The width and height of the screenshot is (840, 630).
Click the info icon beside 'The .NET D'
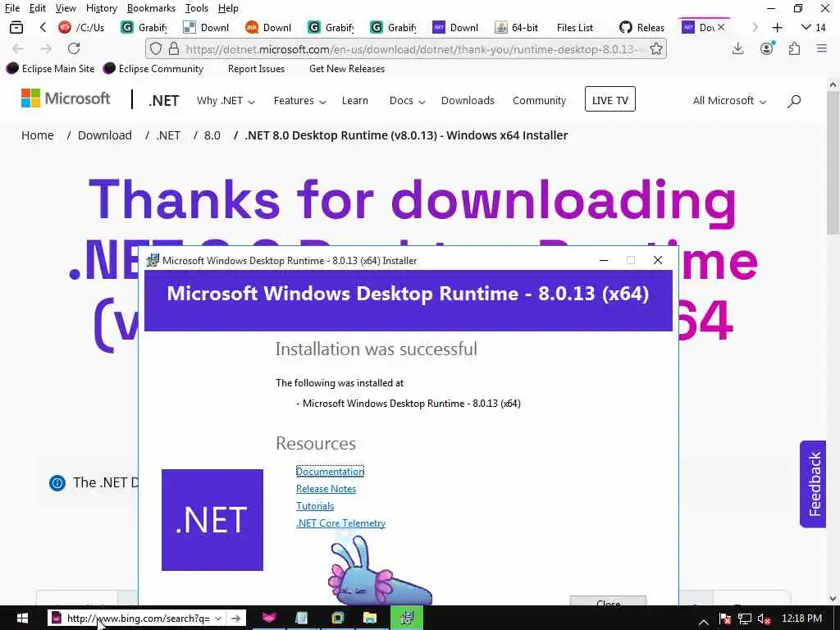(57, 482)
